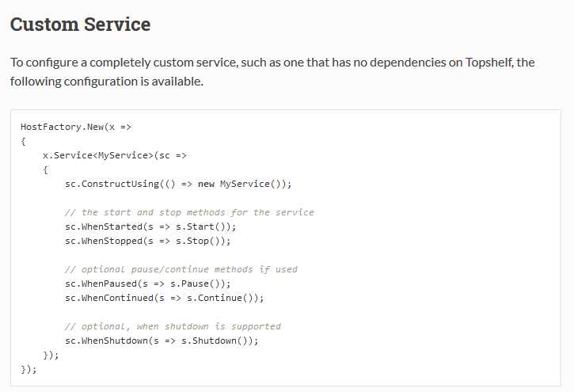Click the start and stop methods comment
574x392 pixels.
pyautogui.click(x=189, y=212)
